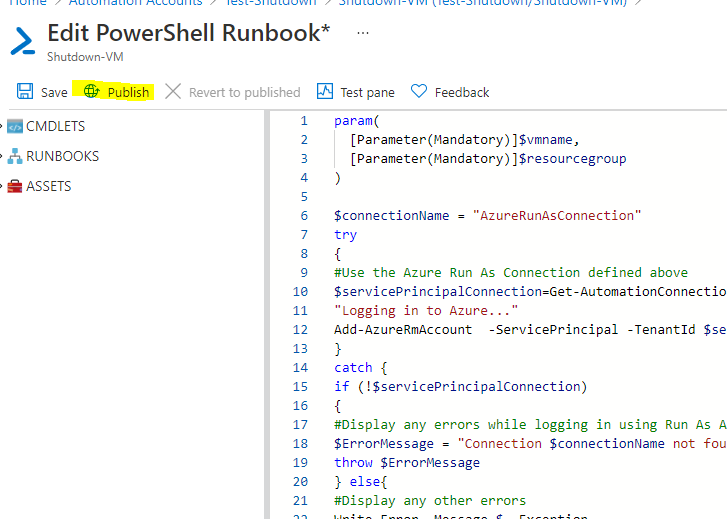Viewport: 727px width, 519px height.
Task: Click the Add-AzureRmAccount cmdlet
Action: coord(403,330)
